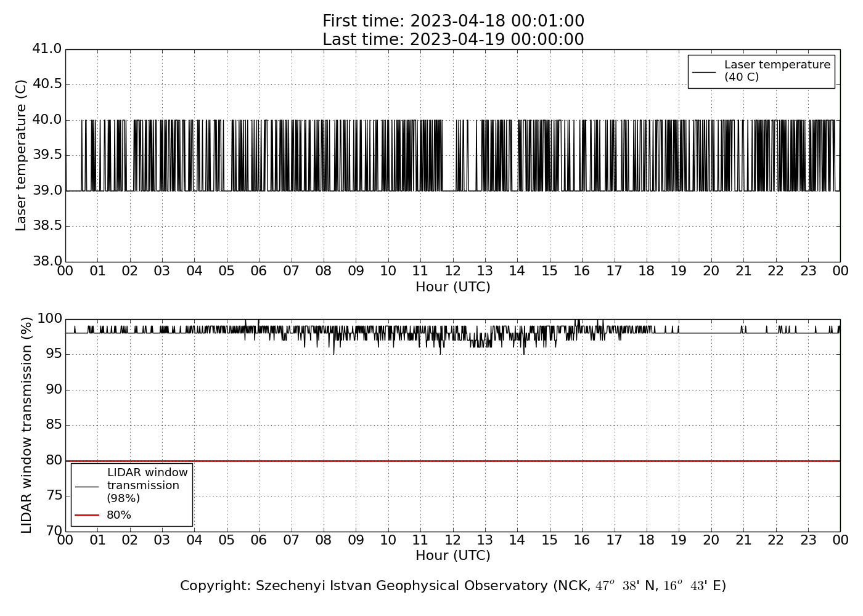Click hour 05 tick under the transmission plot
This screenshot has height=616, width=863.
(227, 540)
